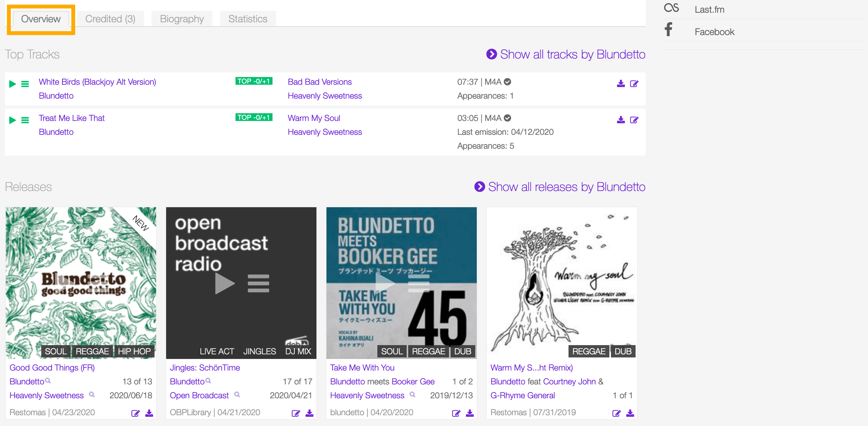This screenshot has width=868, height=426.
Task: Open the Bad Bad Versions release
Action: [320, 82]
